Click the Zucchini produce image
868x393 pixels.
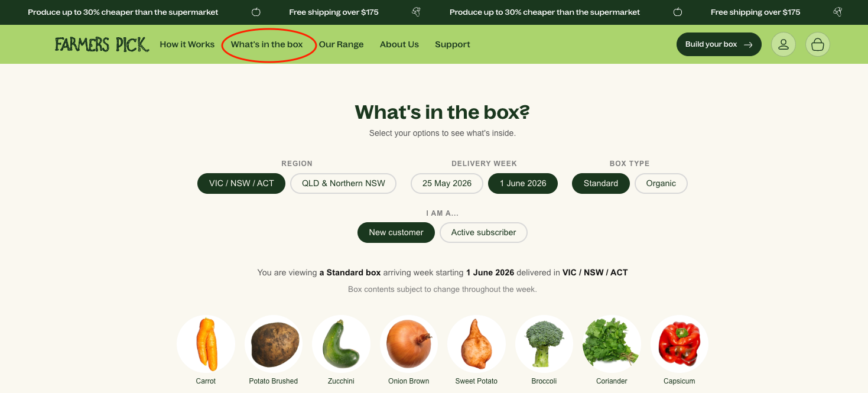(x=341, y=344)
